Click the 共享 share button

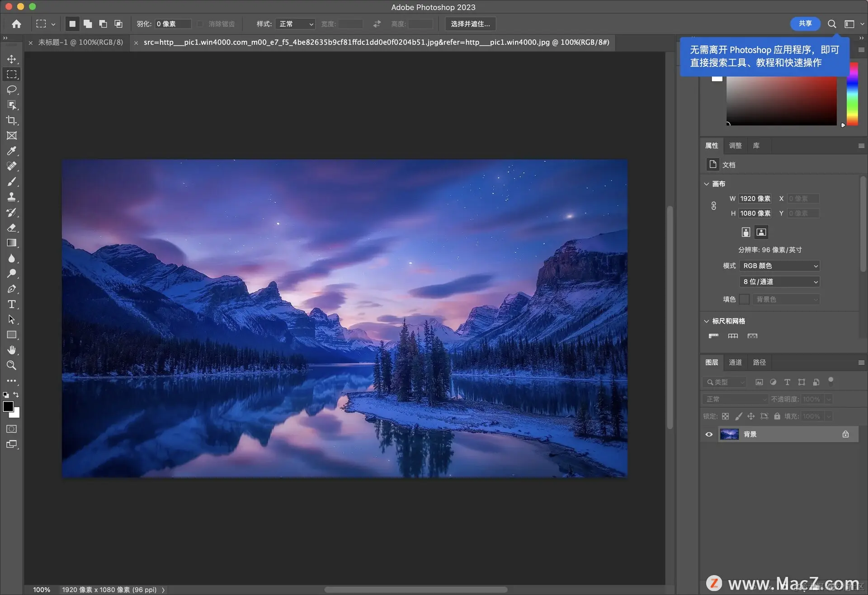click(x=805, y=24)
